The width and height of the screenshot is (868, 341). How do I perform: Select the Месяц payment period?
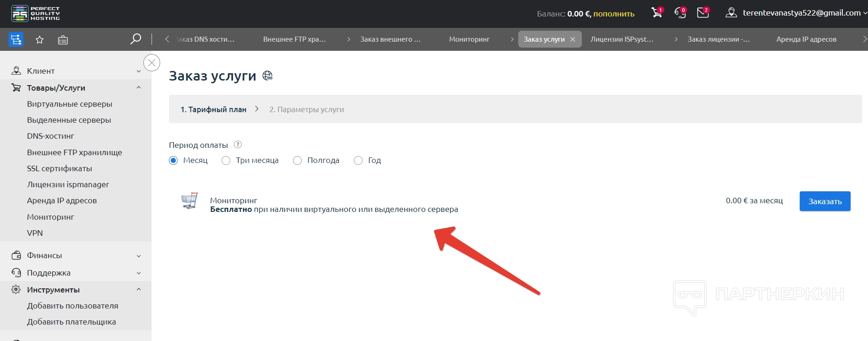(173, 160)
